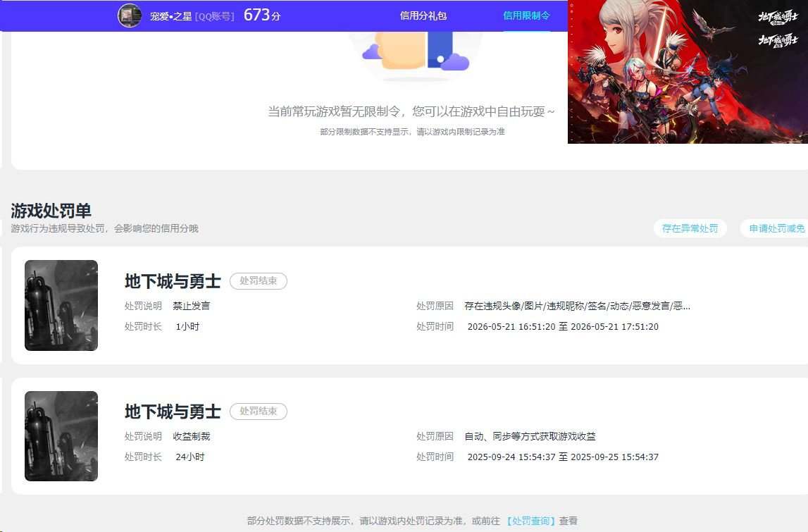Click the 2026-05-21 penalty time range
The image size is (808, 532).
[563, 326]
